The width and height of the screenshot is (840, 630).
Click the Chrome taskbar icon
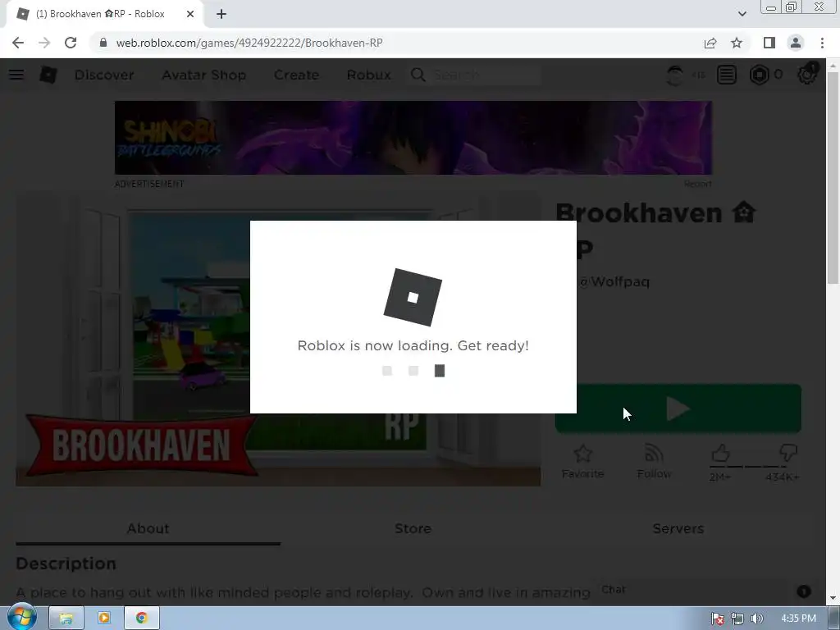pyautogui.click(x=141, y=619)
